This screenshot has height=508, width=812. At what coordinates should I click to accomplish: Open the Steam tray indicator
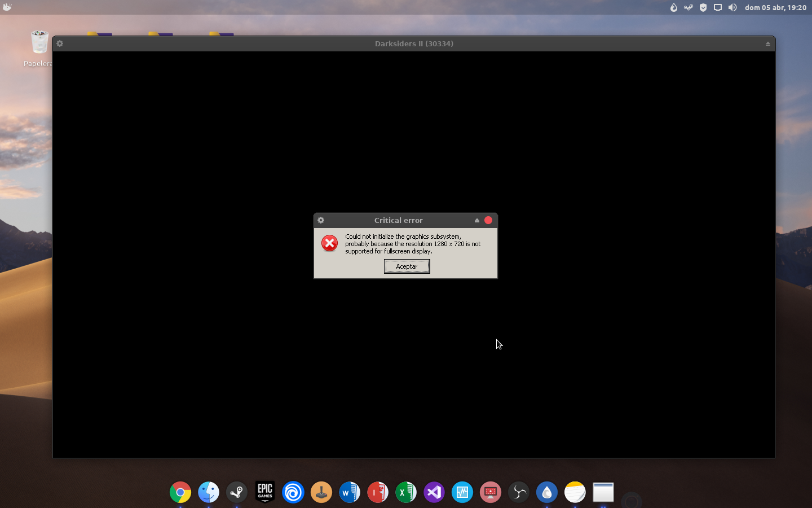tap(688, 7)
